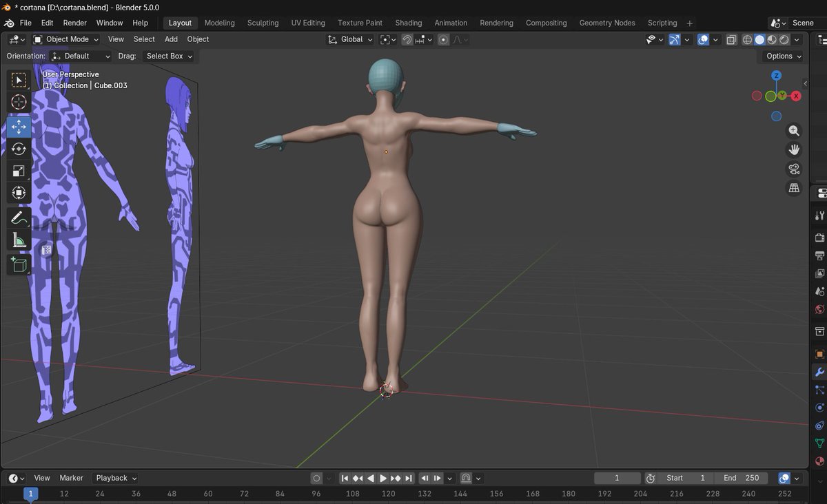827x504 pixels.
Task: Open the pivot point dropdown
Action: coord(388,39)
